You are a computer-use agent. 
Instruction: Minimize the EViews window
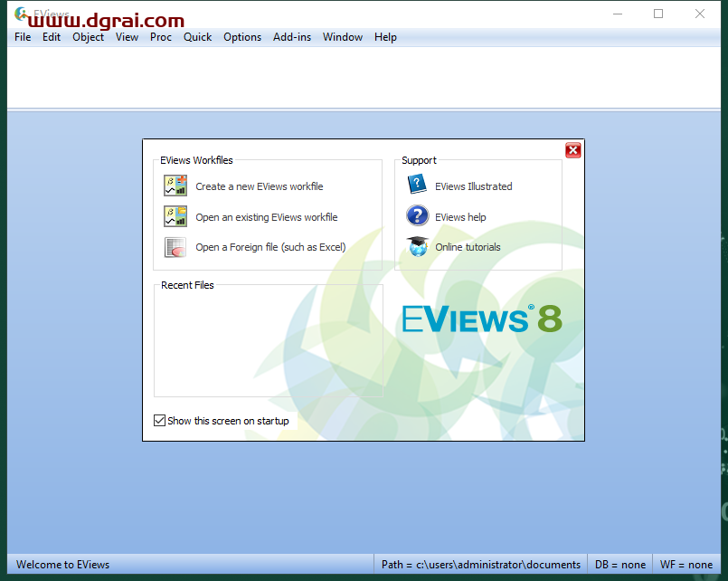618,14
